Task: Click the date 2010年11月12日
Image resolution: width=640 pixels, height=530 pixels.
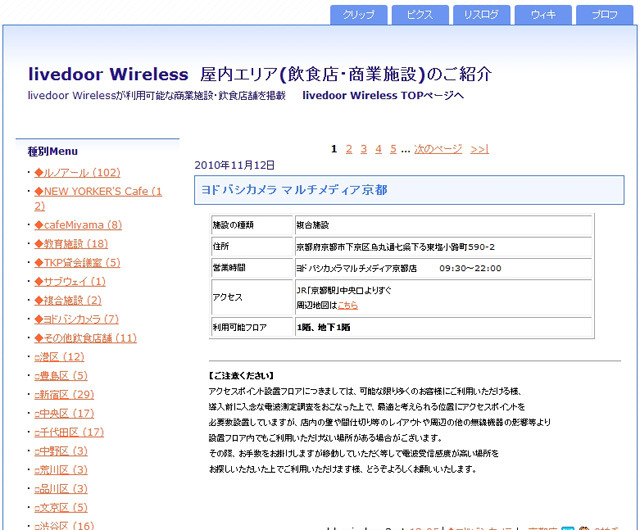Action: coord(234,165)
